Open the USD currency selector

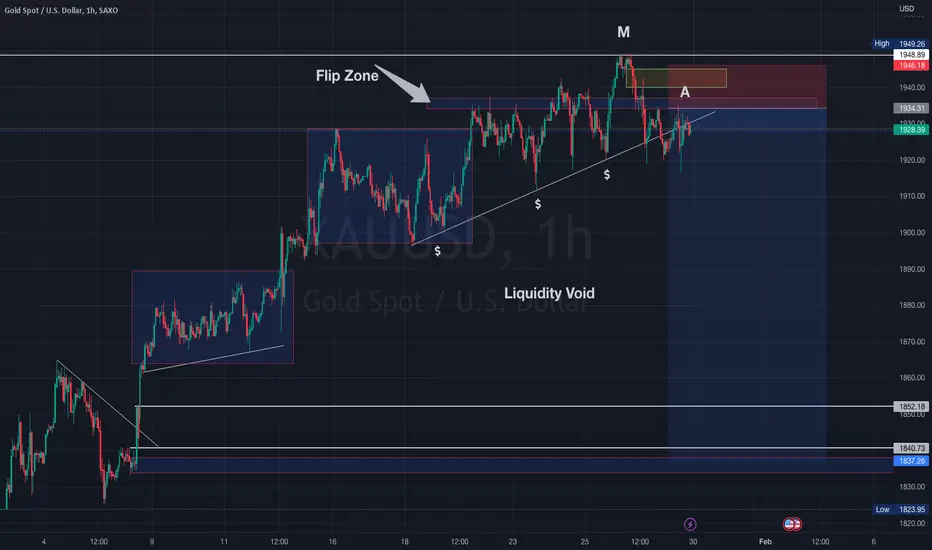point(906,9)
